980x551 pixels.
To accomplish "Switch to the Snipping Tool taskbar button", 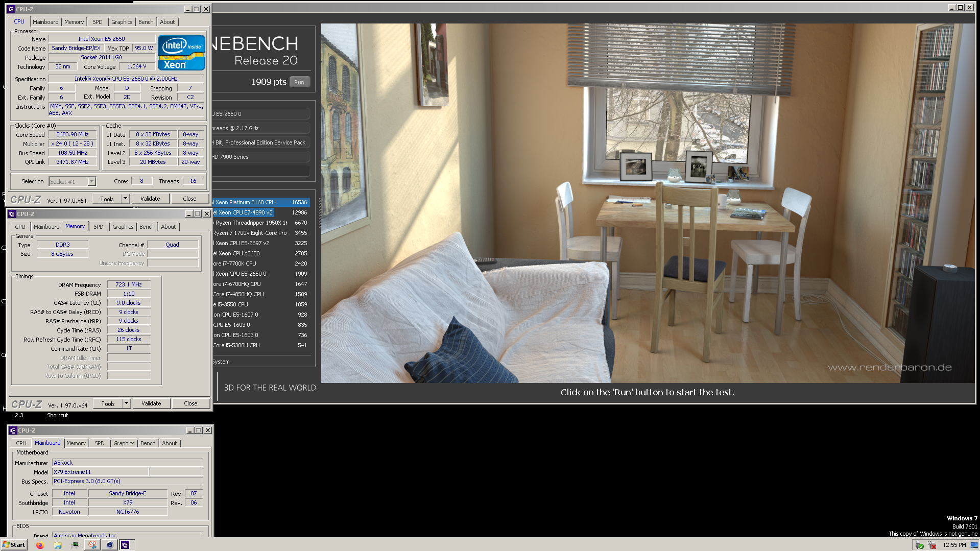I will tap(92, 545).
